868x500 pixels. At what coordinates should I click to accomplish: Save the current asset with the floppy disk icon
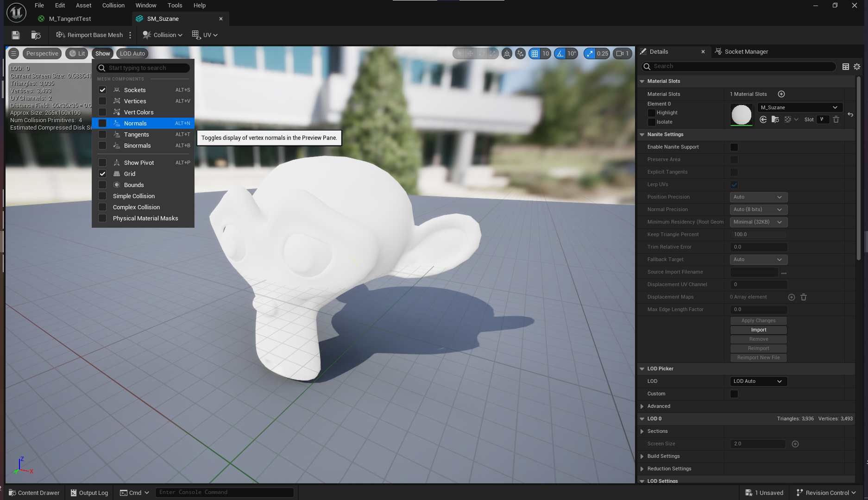tap(16, 35)
